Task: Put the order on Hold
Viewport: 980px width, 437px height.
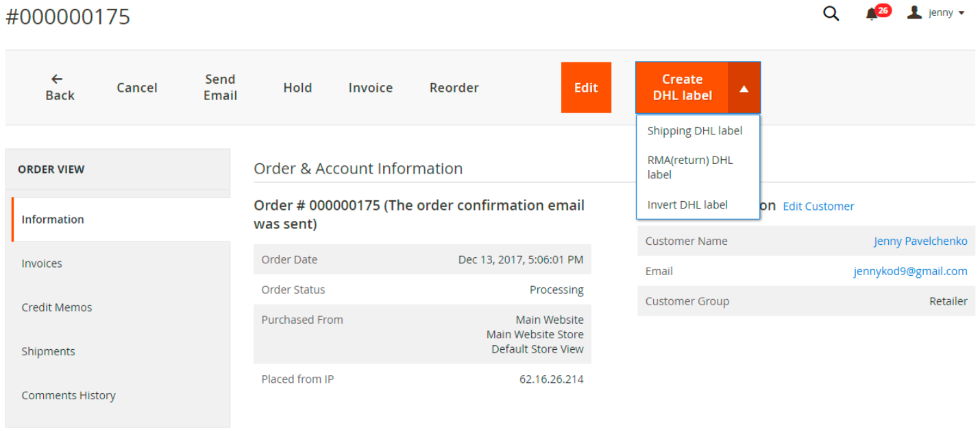Action: [x=297, y=88]
